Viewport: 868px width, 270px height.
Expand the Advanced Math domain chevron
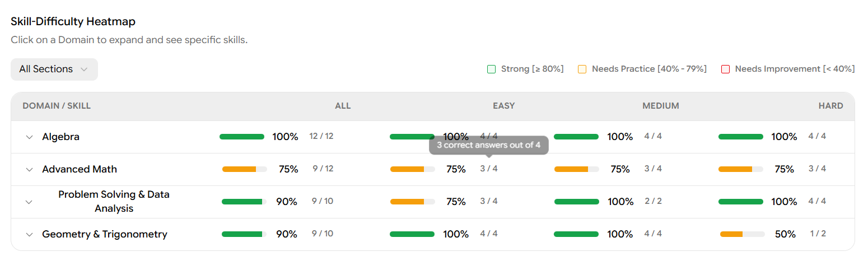[x=30, y=170]
